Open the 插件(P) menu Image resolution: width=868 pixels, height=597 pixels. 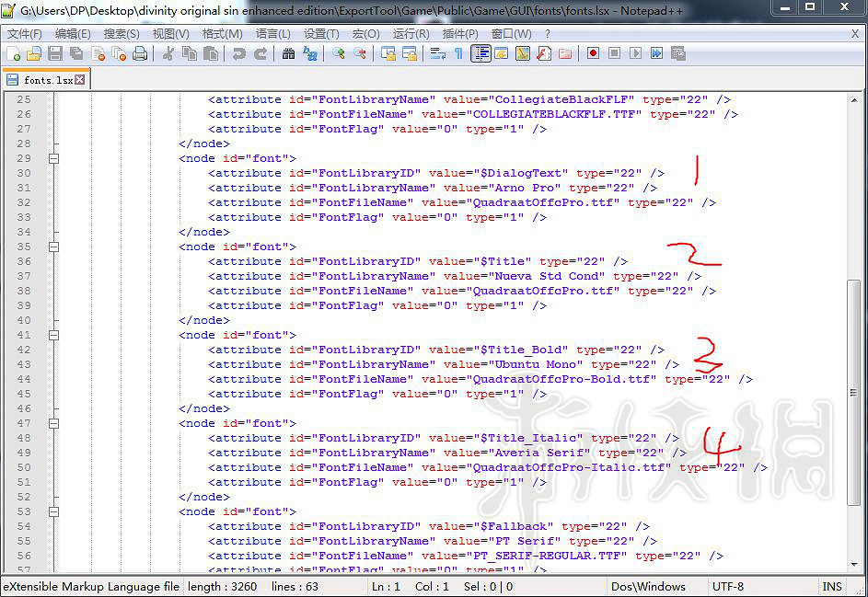coord(460,34)
